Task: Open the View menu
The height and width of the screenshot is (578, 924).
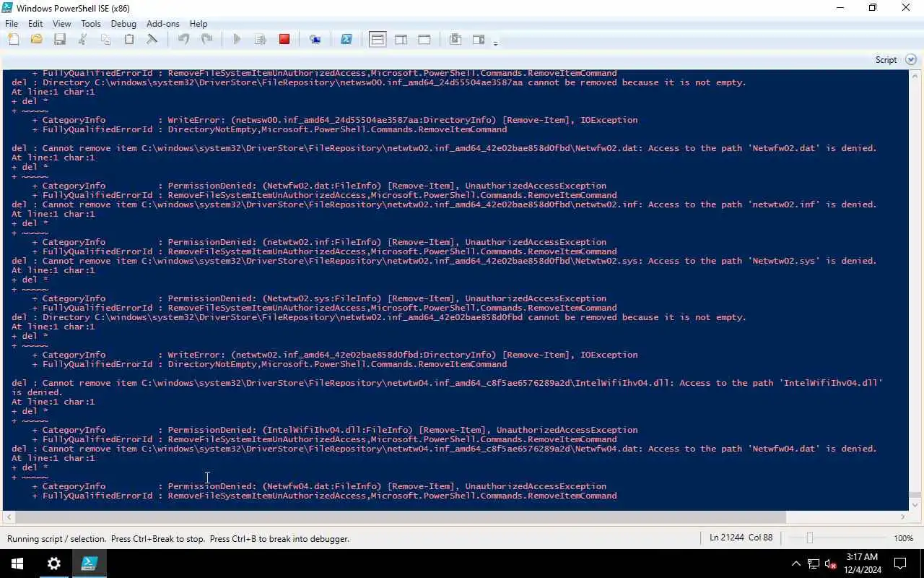Action: pos(62,24)
